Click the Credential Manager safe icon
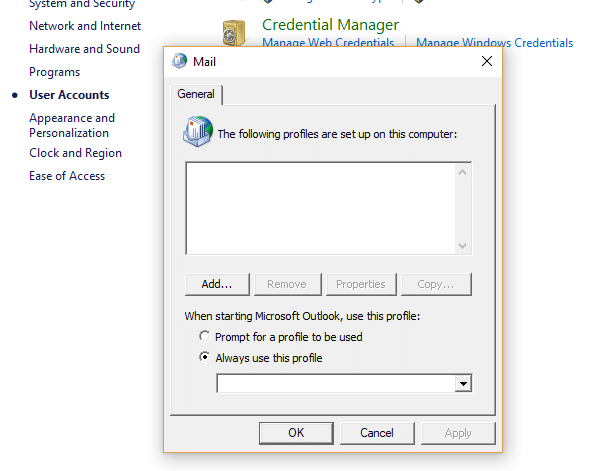Screen dimensions: 603x471 point(235,33)
